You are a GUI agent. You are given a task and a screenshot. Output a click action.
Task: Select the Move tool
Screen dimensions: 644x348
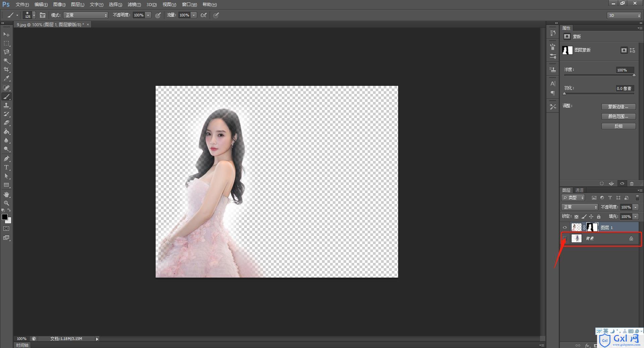[x=6, y=34]
